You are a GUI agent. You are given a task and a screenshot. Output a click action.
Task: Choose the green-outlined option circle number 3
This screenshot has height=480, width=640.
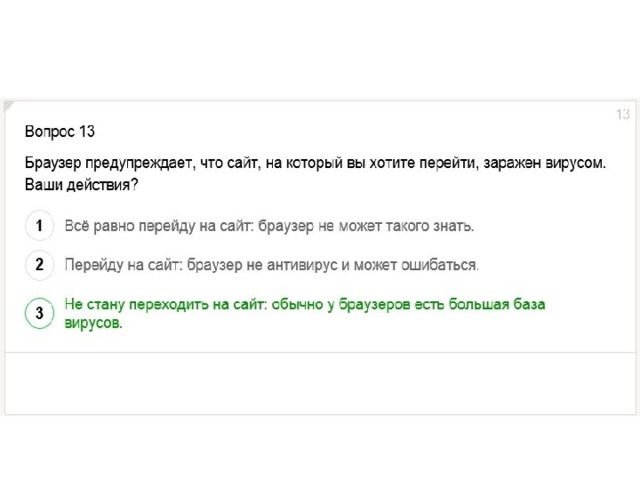click(x=39, y=313)
